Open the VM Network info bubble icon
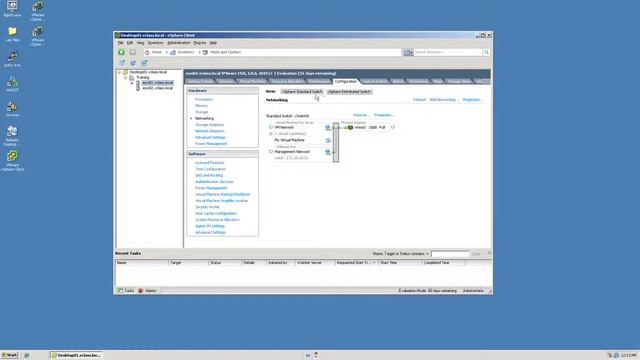640x360 pixels. 270,127
